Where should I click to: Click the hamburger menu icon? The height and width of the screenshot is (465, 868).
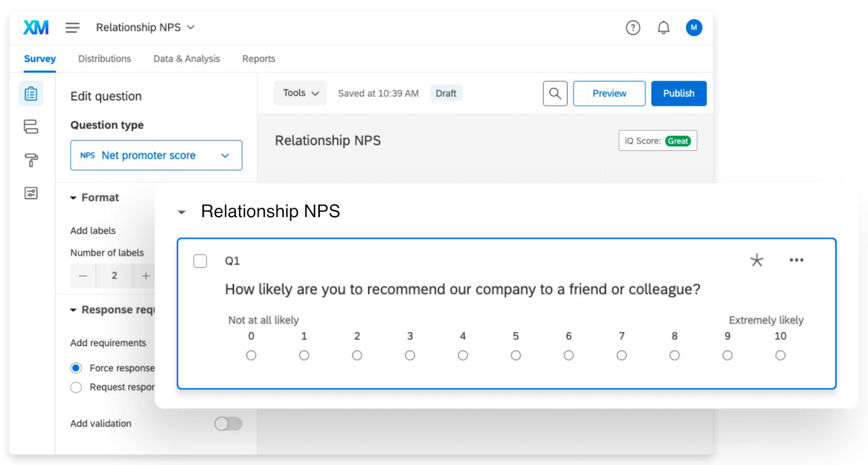(72, 27)
